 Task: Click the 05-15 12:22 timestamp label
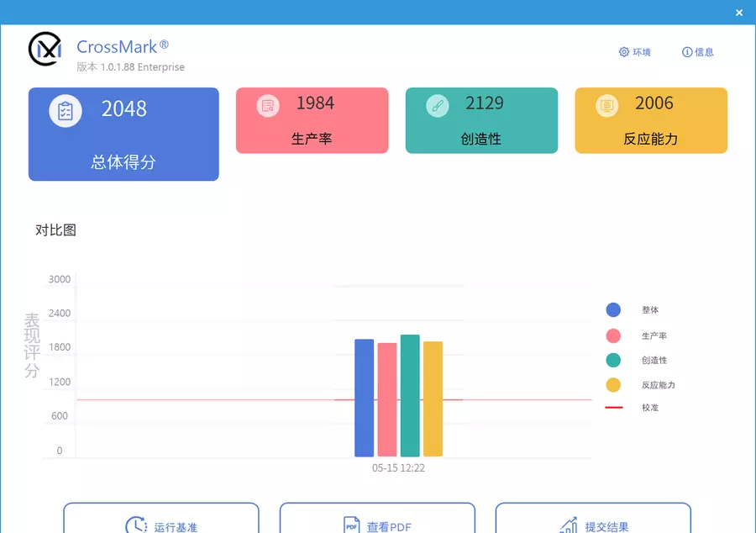click(x=398, y=468)
